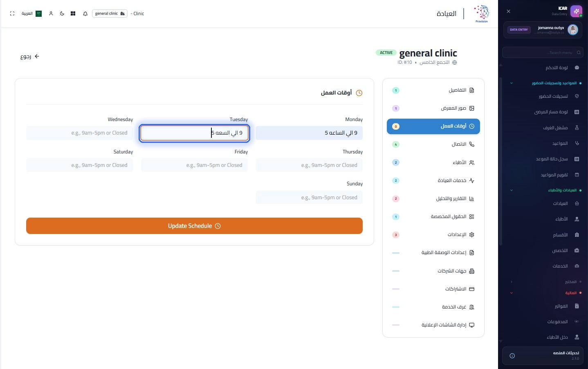Open the apps grid icon

tap(73, 13)
